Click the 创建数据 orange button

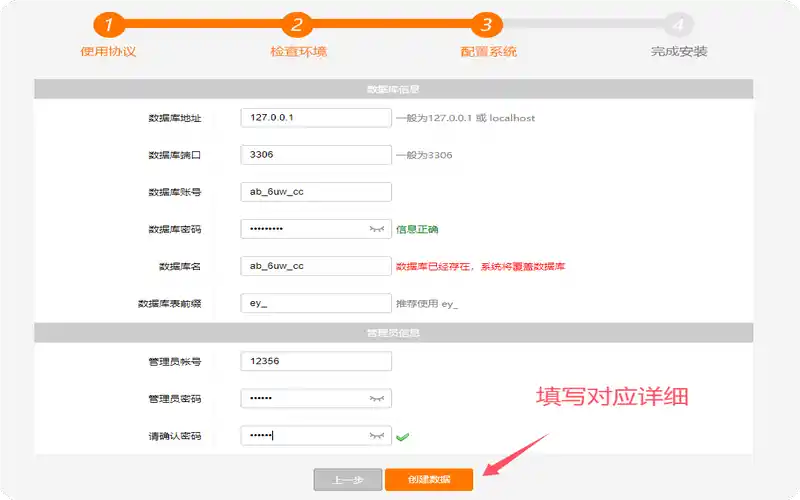pos(429,480)
